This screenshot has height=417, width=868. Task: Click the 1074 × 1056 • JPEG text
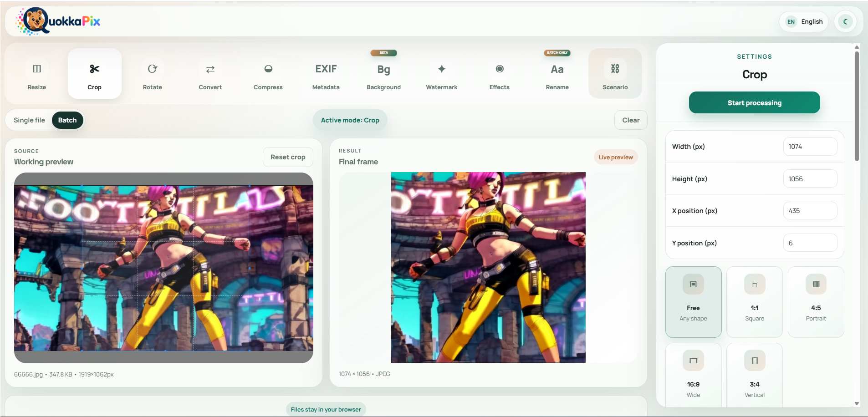(364, 374)
